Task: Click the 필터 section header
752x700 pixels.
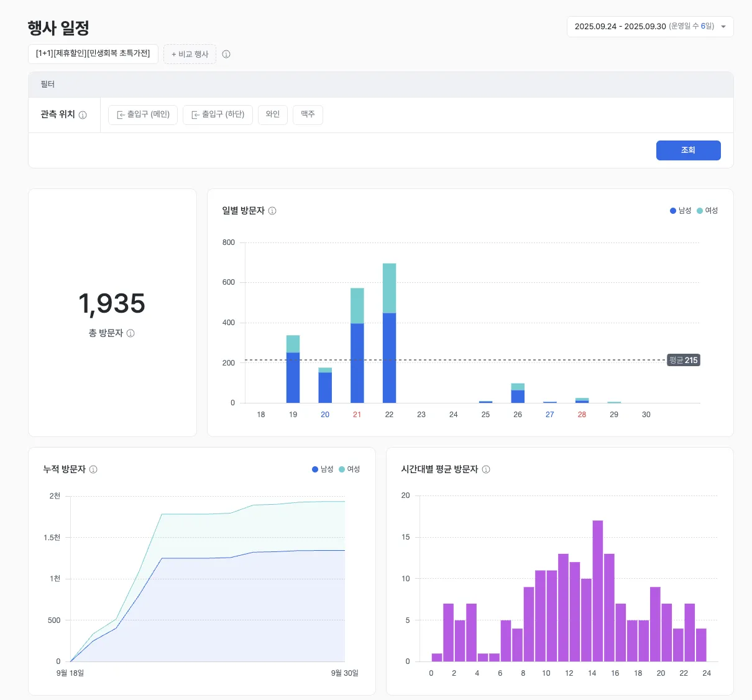Action: 381,85
